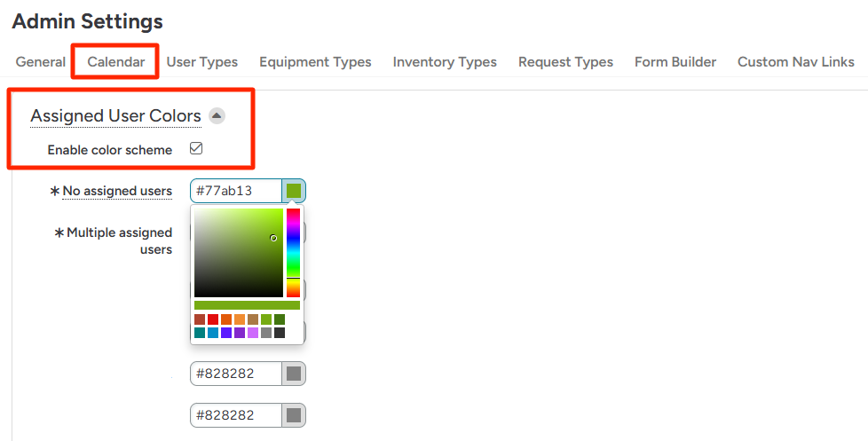Image resolution: width=868 pixels, height=441 pixels.
Task: Pick the light violet palette swatch
Action: [253, 333]
